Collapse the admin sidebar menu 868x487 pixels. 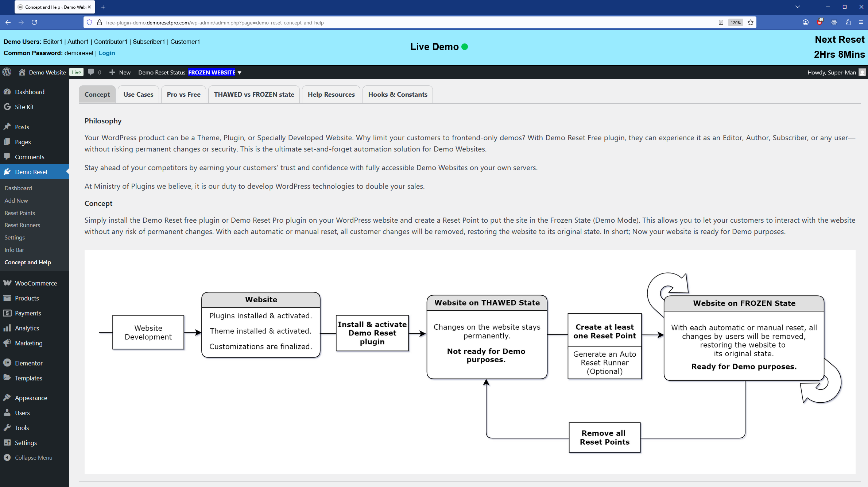click(x=33, y=457)
